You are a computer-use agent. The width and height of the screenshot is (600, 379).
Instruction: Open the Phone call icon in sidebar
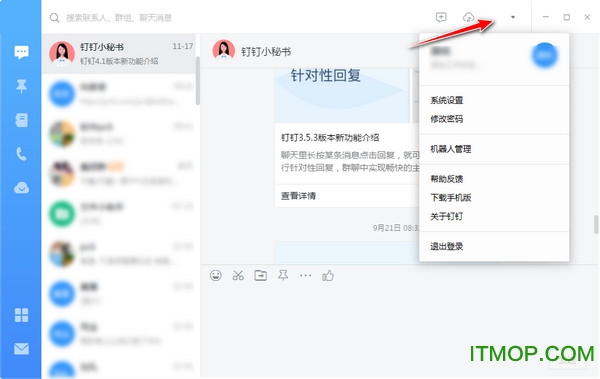tap(21, 154)
